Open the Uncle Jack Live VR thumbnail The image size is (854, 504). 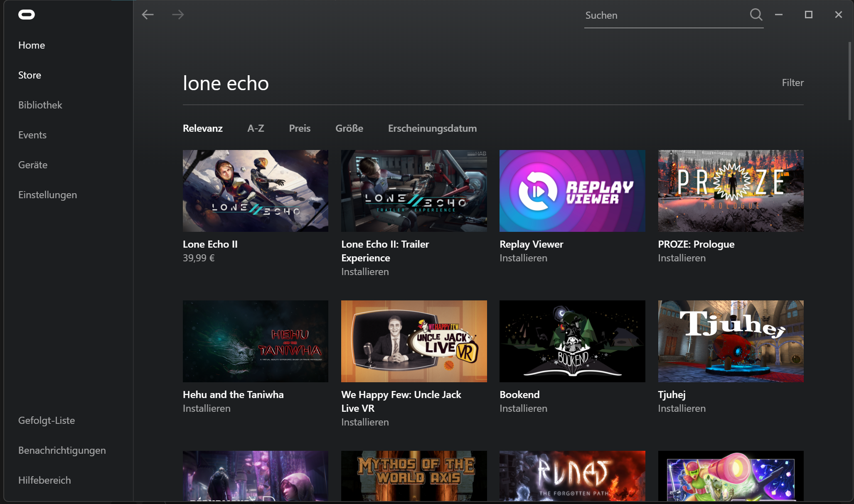click(414, 341)
